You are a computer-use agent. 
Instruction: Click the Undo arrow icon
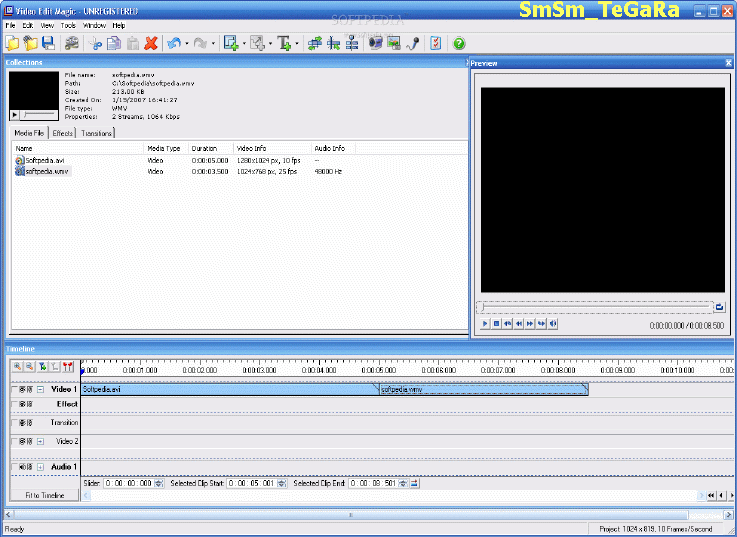(x=174, y=44)
